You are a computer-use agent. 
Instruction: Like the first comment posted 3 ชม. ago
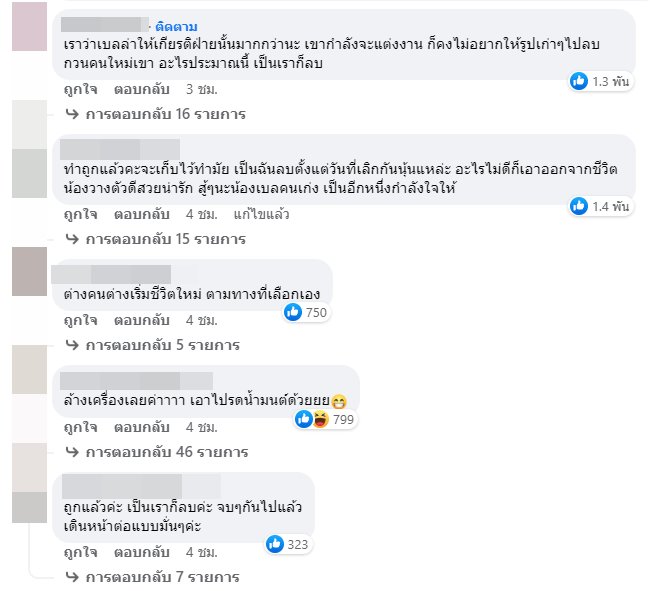[x=77, y=88]
